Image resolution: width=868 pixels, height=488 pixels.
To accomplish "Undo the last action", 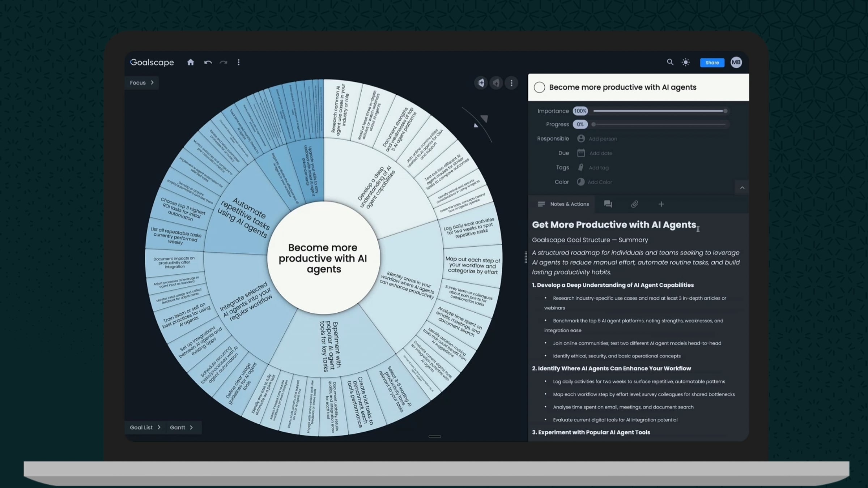I will 208,62.
